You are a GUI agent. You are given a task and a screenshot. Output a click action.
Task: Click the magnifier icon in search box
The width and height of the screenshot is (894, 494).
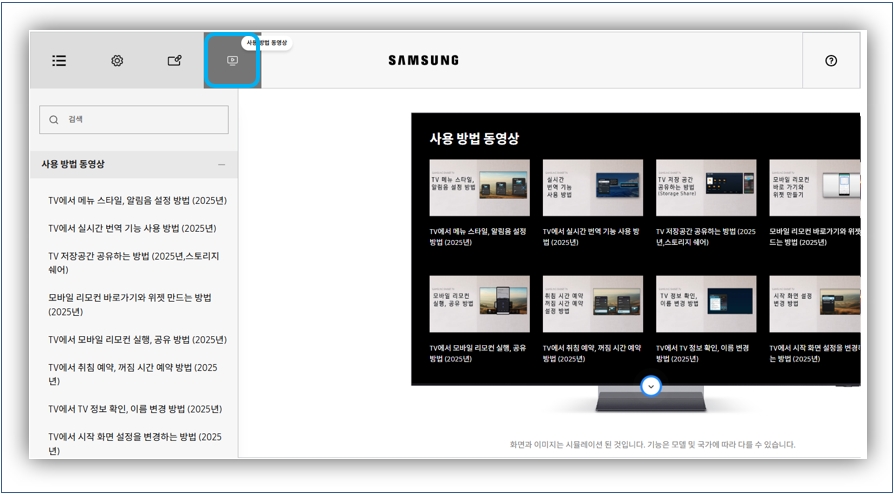(54, 120)
